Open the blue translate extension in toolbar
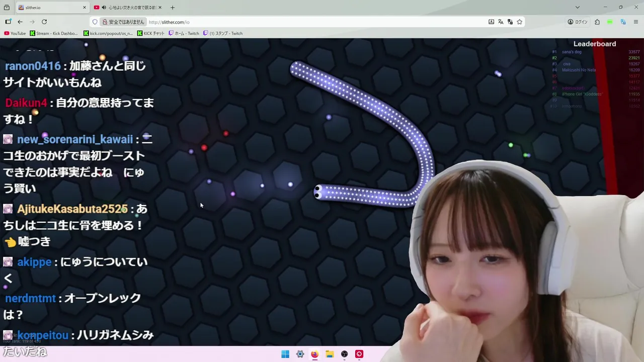 coord(623,22)
